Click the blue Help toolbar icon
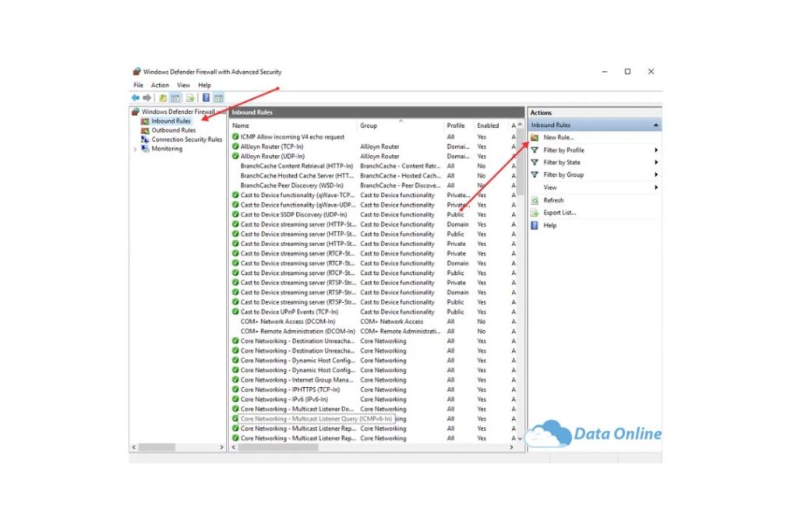This screenshot has height=532, width=798. pyautogui.click(x=206, y=97)
